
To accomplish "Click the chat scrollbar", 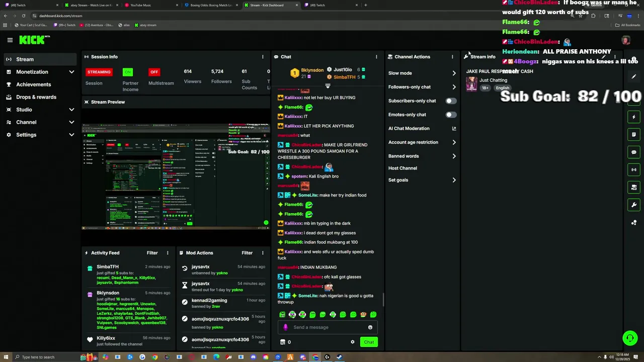I will coord(383,300).
